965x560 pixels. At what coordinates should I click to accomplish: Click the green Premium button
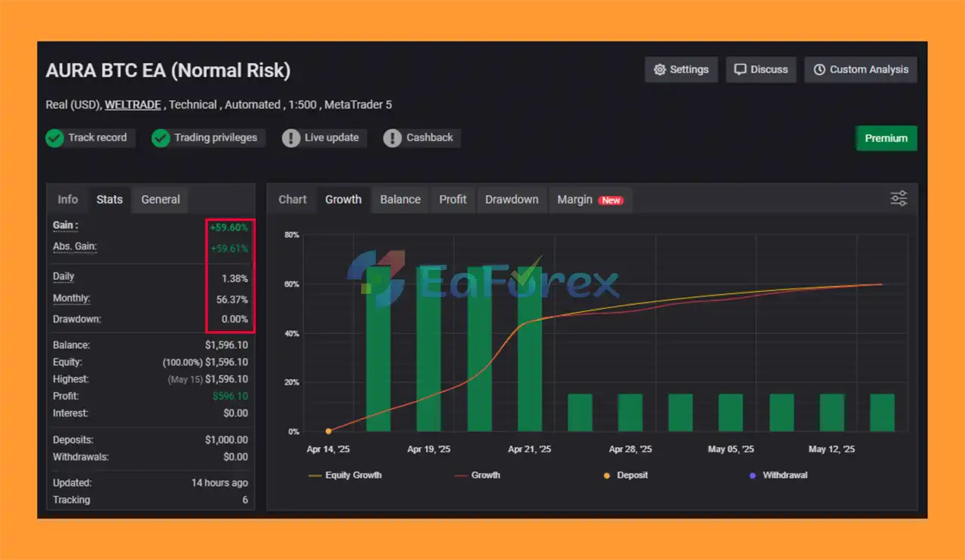[886, 139]
